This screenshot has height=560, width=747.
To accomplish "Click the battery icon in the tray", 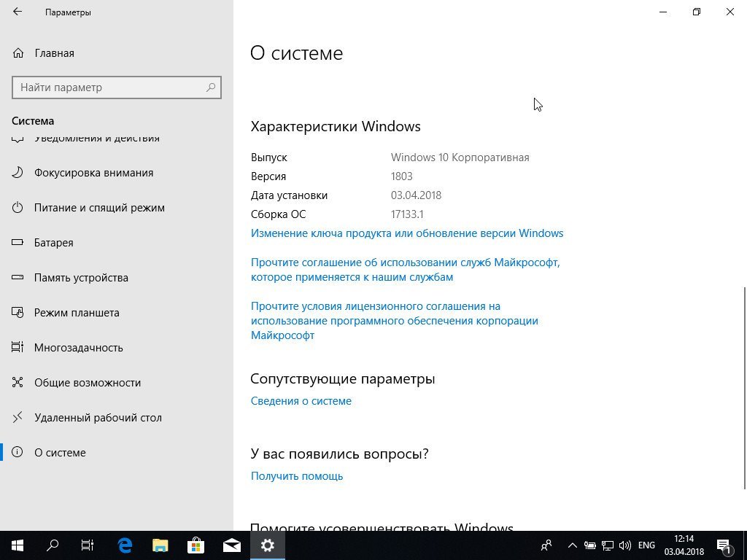I will (x=589, y=545).
